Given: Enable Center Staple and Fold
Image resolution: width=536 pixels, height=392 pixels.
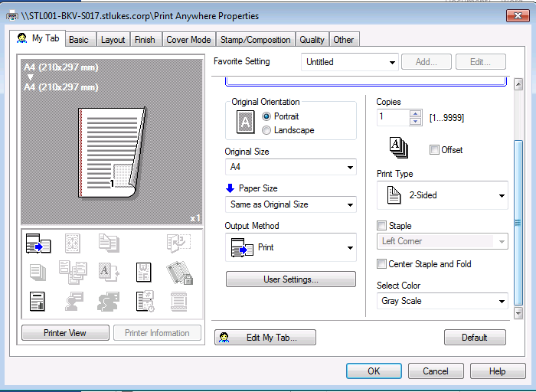Looking at the screenshot, I should 382,264.
